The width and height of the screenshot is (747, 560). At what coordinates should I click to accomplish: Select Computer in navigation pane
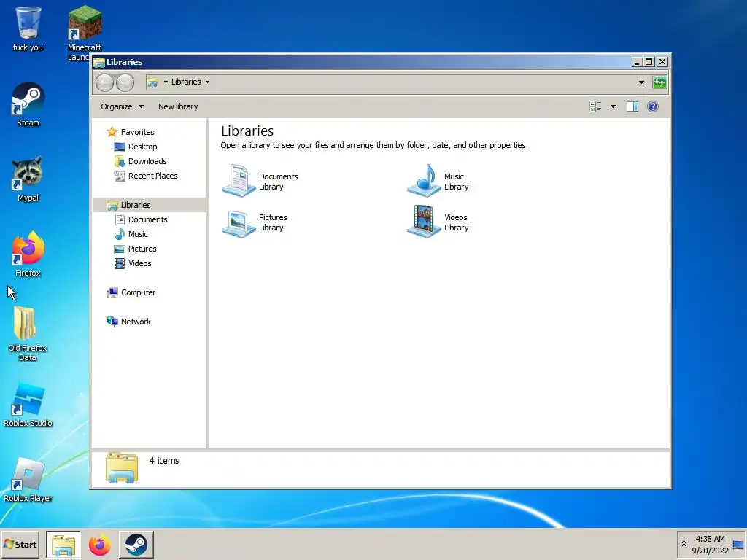pos(138,292)
